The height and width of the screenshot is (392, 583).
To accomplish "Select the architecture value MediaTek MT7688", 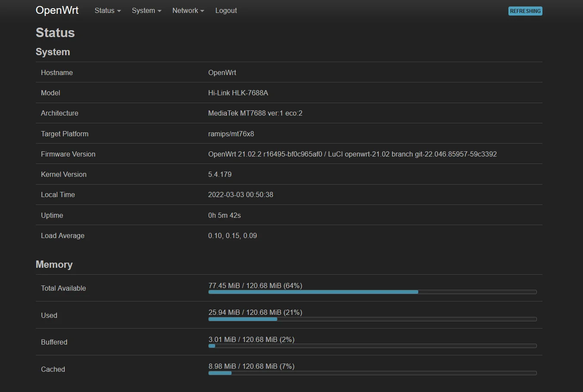I will coord(255,113).
